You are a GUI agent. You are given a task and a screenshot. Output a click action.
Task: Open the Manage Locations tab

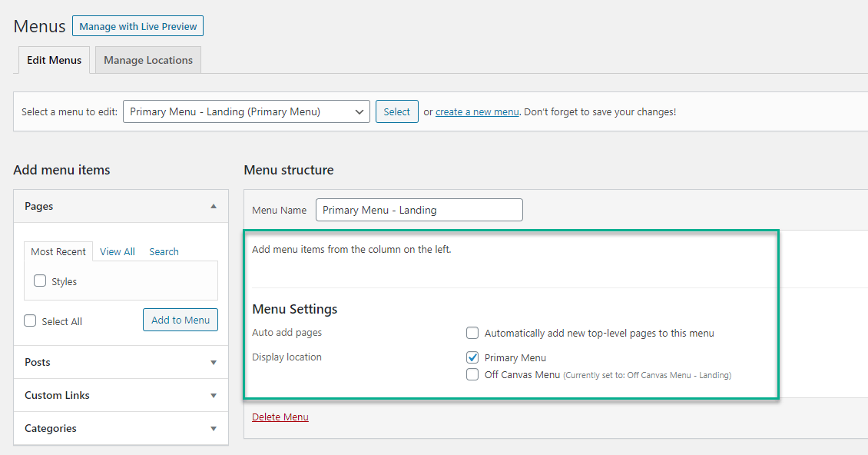pos(148,60)
